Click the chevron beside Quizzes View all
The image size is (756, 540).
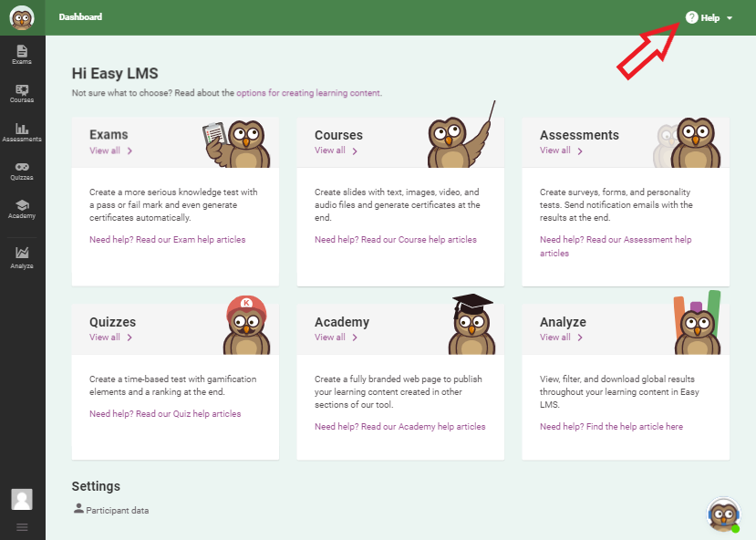(x=129, y=337)
